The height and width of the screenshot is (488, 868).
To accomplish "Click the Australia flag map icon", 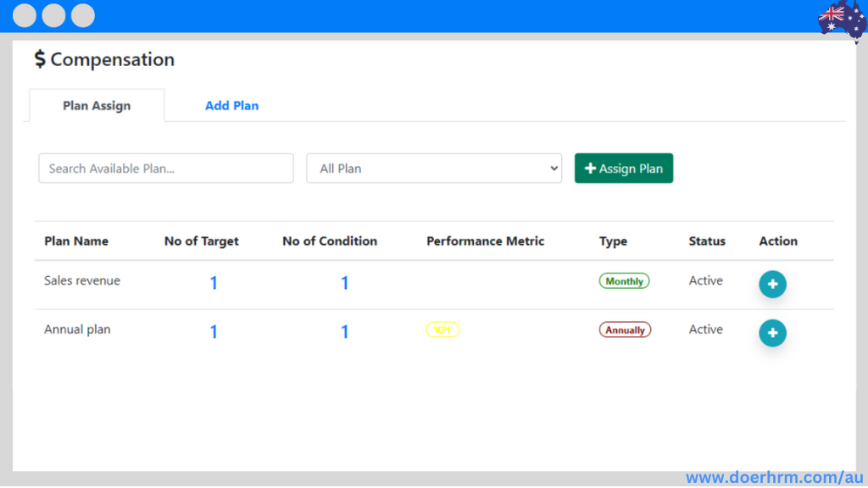I will 842,20.
